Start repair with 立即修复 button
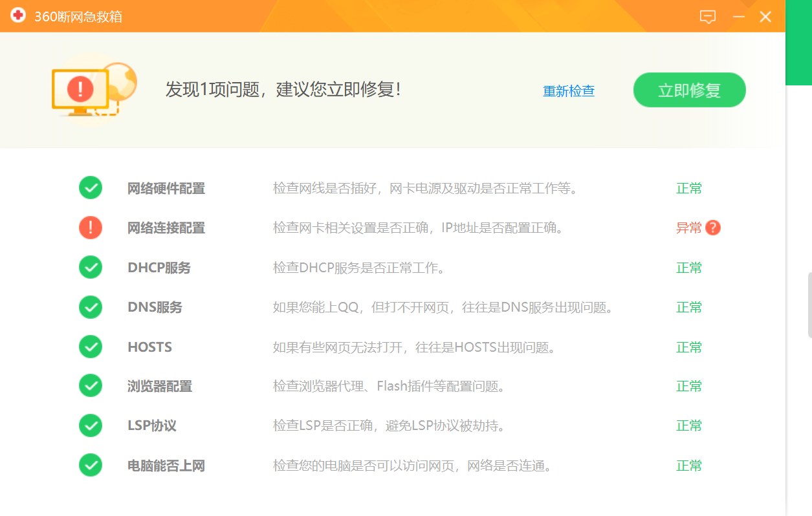This screenshot has height=516, width=812. [x=690, y=90]
